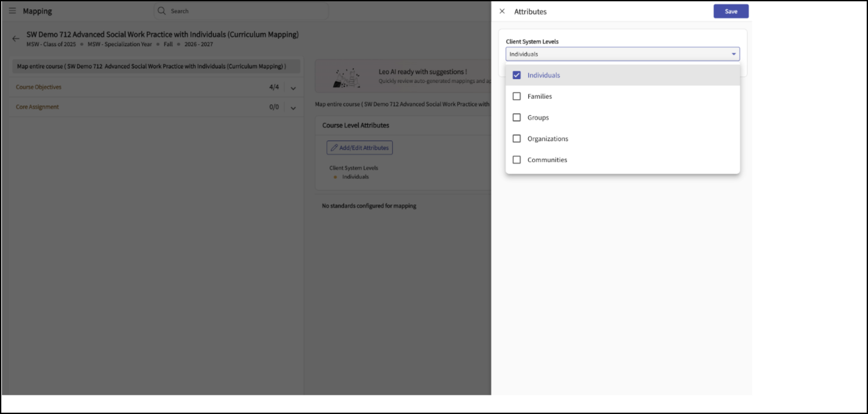Check the Groups checkbox

click(x=517, y=117)
